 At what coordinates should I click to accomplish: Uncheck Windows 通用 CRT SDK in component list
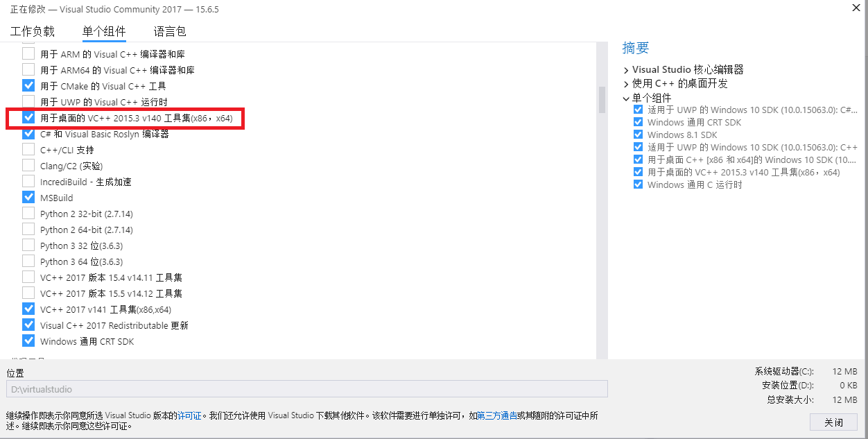pos(28,341)
